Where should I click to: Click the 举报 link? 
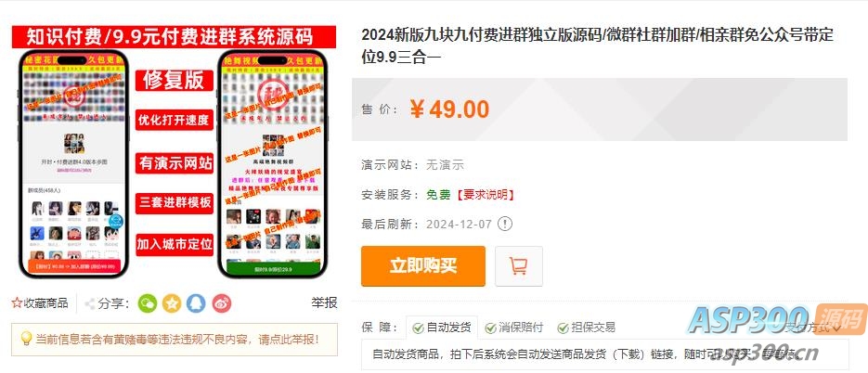pyautogui.click(x=324, y=302)
